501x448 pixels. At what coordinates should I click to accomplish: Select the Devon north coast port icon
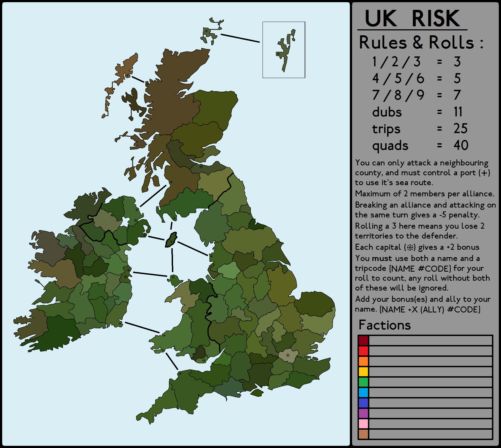coord(180,374)
